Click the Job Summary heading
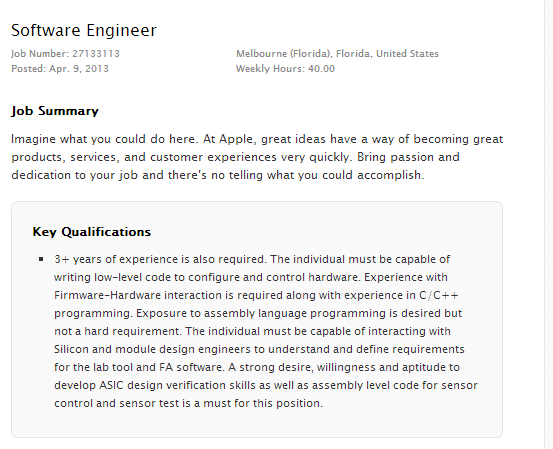553x449 pixels. click(55, 111)
